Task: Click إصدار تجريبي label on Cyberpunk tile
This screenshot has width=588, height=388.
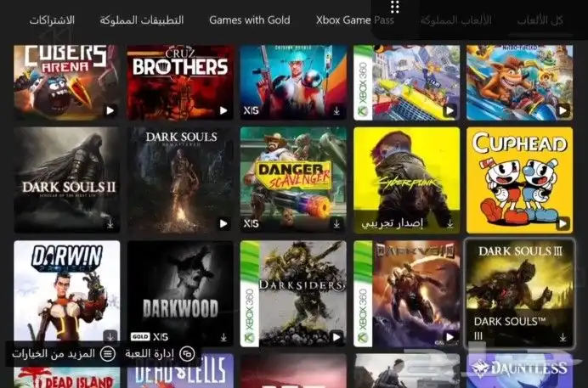Action: [392, 223]
